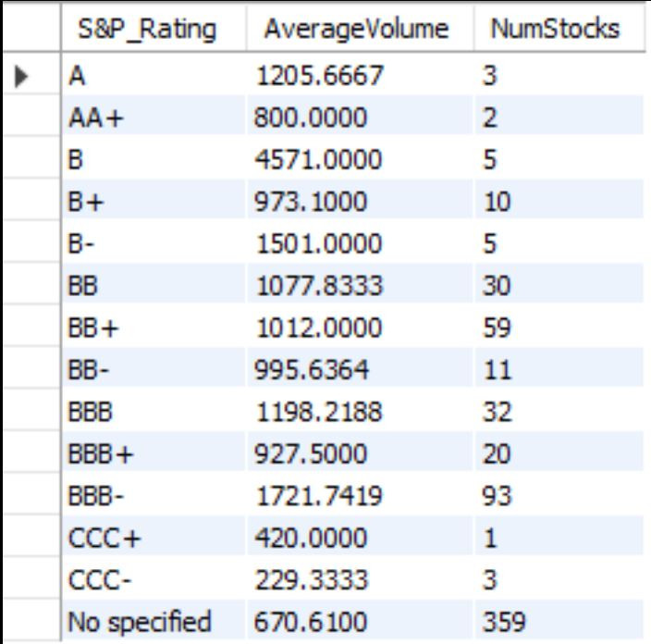The image size is (651, 644).
Task: Select the 'CCC+' rating cell
Action: (154, 538)
